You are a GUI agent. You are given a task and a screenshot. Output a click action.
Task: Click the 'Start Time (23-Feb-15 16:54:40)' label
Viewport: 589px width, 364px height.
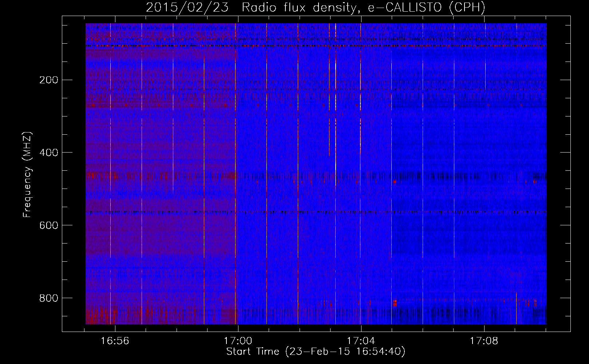coord(316,352)
